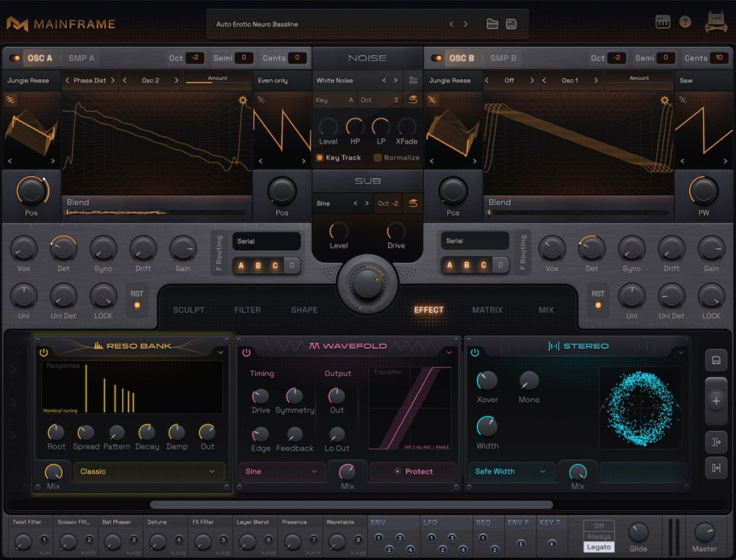Click the Auto Erotic Neuro Bassline preset name
The height and width of the screenshot is (560, 736).
point(257,24)
